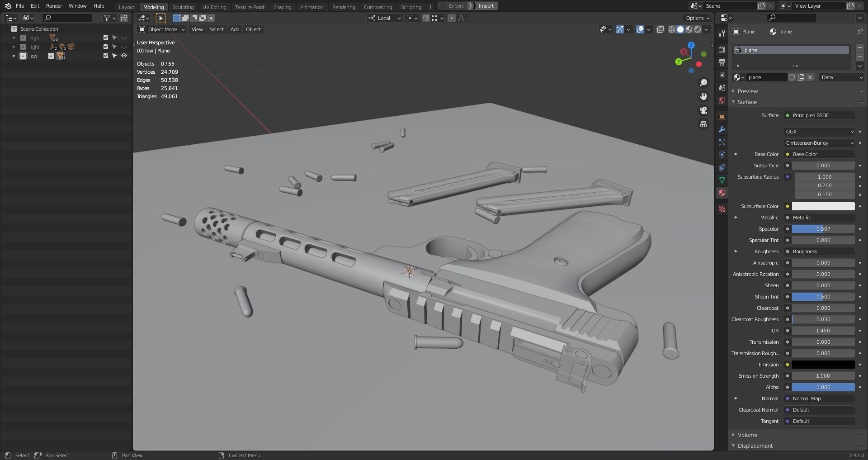Toggle the camera view icon
This screenshot has width=868, height=460.
click(703, 110)
